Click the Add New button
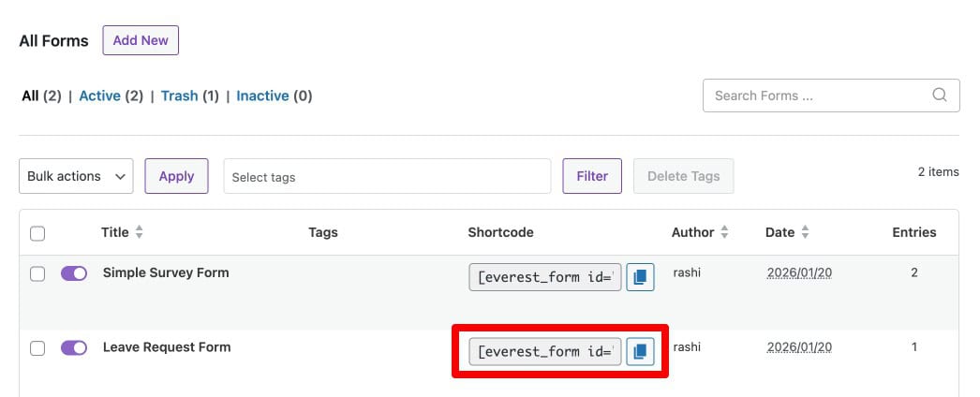Viewport: 980px width, 397px height. click(141, 40)
